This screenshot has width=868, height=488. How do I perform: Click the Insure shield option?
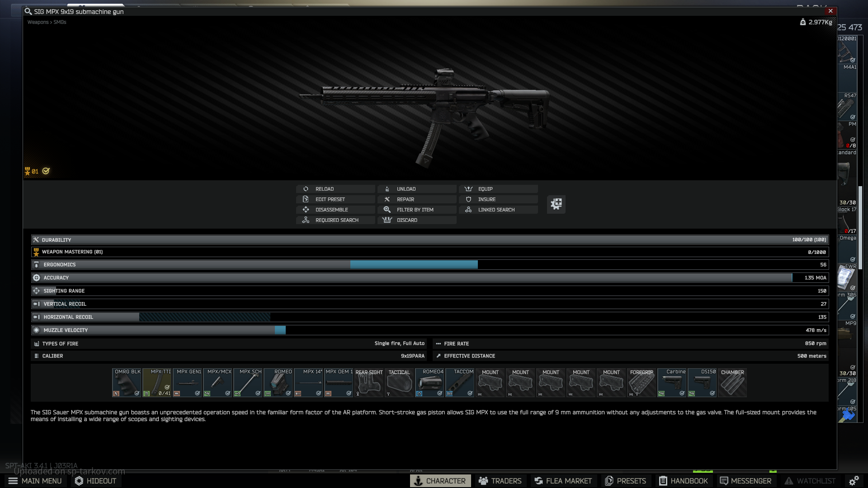(498, 199)
